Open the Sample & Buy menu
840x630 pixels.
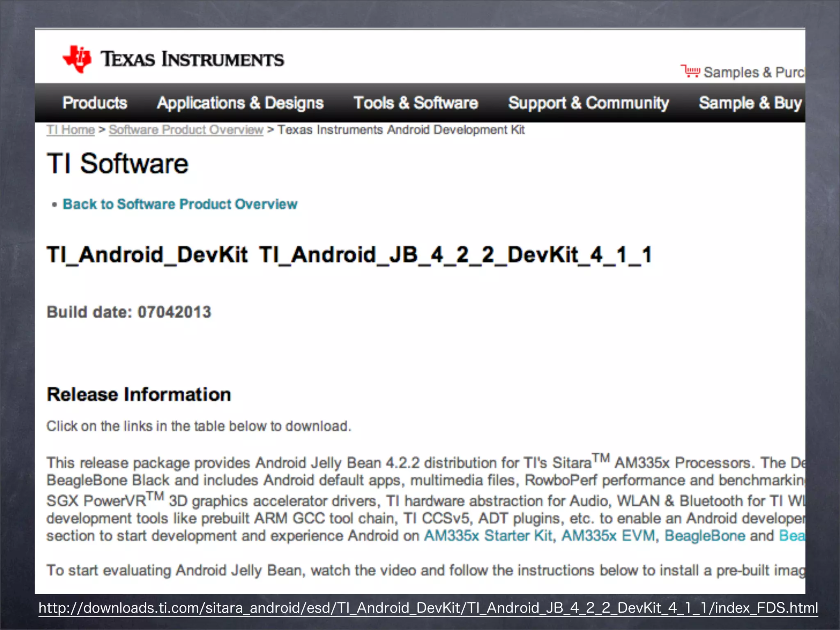pos(750,103)
